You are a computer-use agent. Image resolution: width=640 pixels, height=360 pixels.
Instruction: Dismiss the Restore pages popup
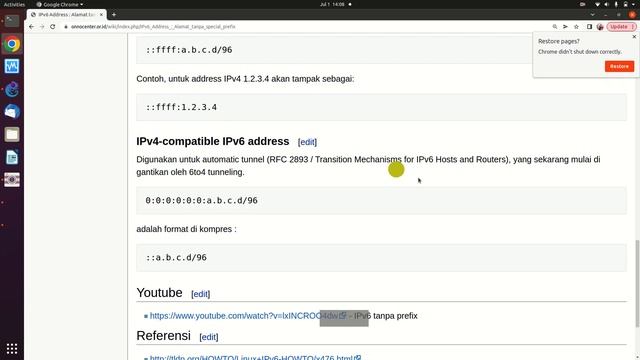click(x=634, y=37)
